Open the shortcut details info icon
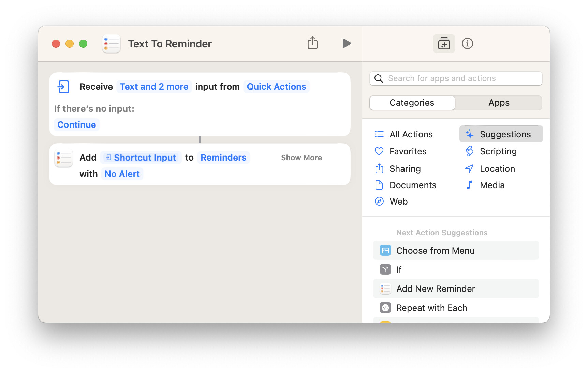Screen dimensions: 588x373 pos(467,44)
